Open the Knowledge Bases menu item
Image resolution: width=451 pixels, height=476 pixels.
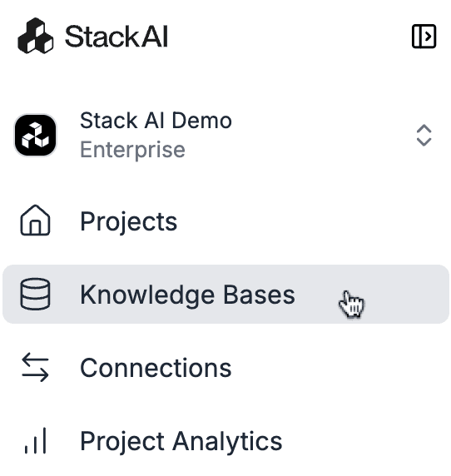pos(226,294)
